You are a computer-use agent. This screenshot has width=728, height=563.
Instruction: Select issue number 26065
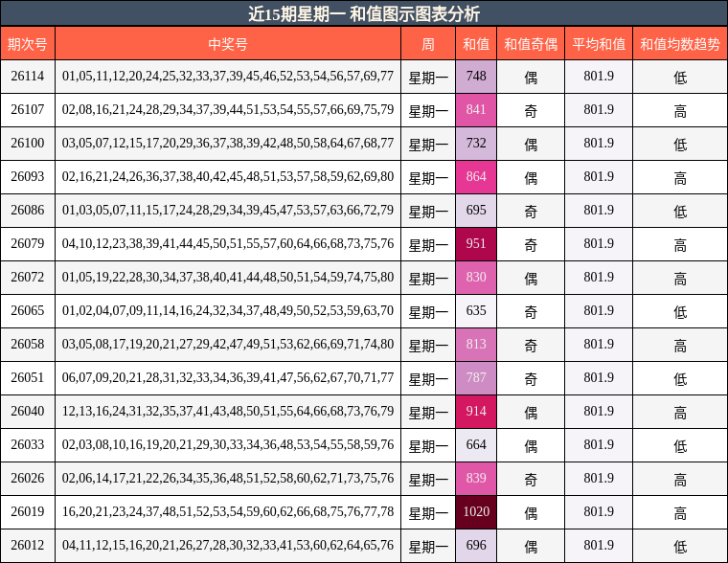28,310
